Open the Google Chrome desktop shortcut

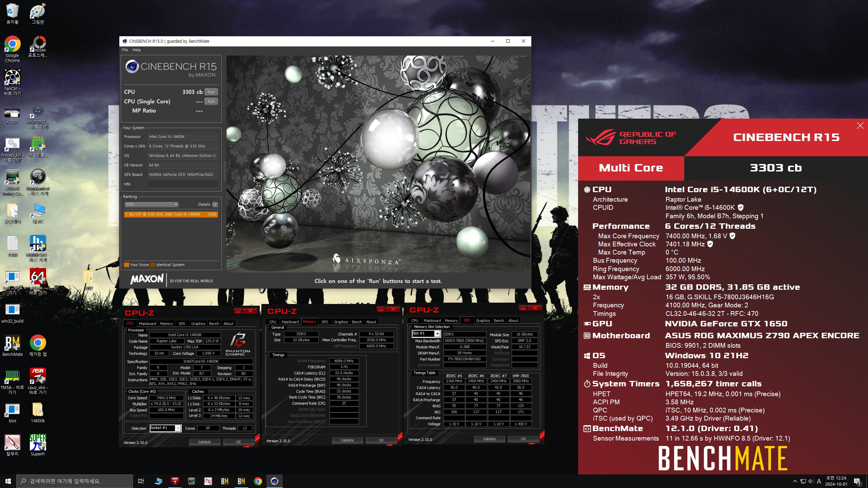12,49
